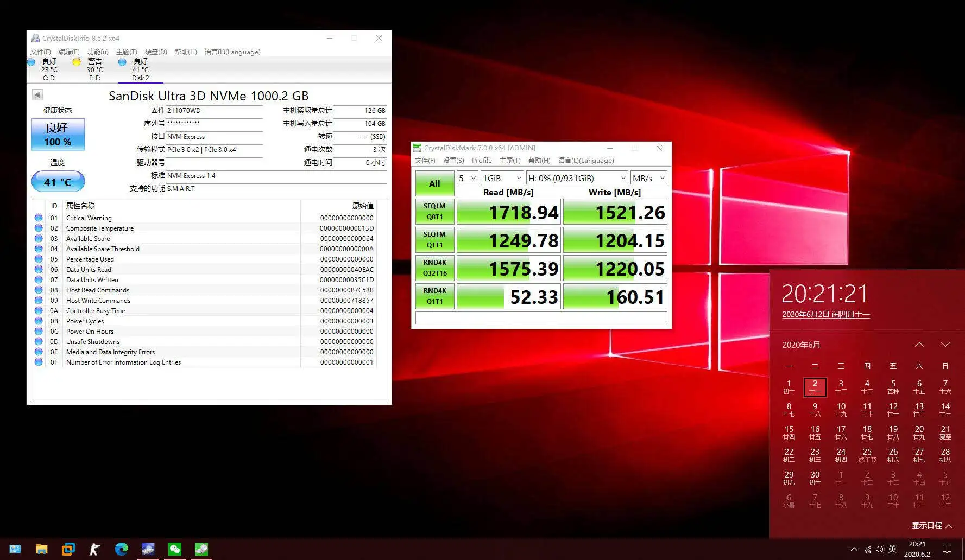Click the previous disk arrow in CrystalDiskInfo
This screenshot has height=560, width=965.
point(37,94)
